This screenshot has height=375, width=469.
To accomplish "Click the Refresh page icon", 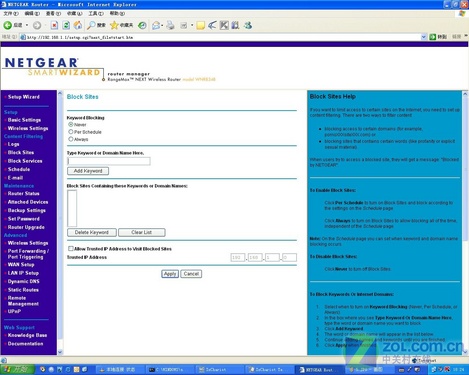I will (66, 25).
